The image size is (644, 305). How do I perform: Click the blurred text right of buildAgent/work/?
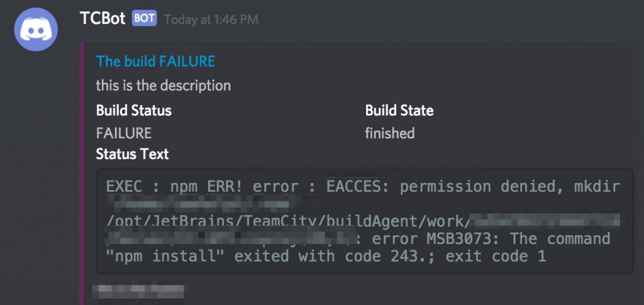coord(545,221)
